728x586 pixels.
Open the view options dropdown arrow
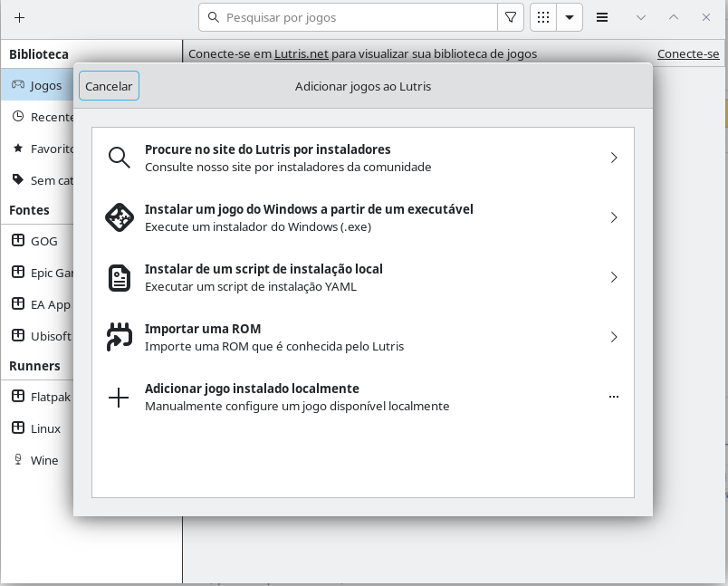[x=570, y=17]
